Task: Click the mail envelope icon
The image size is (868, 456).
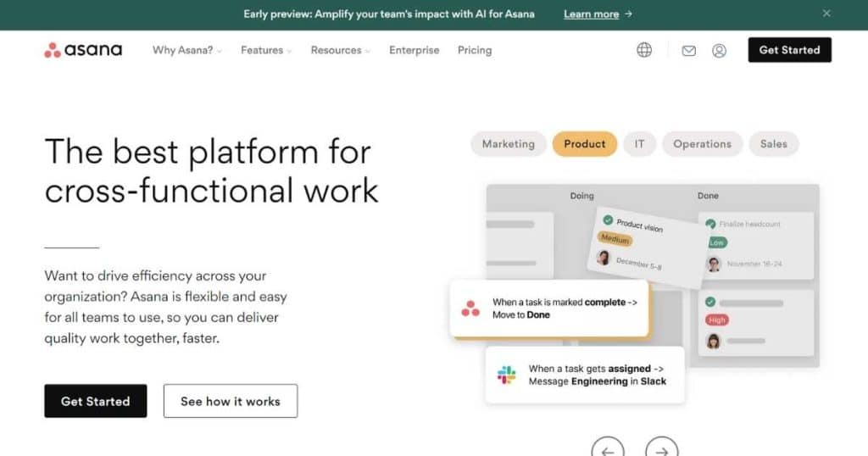Action: [688, 51]
